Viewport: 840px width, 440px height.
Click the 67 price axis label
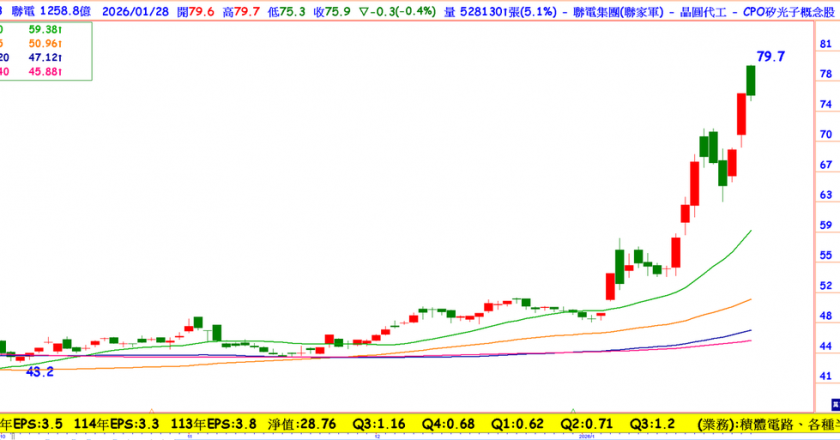tap(826, 165)
